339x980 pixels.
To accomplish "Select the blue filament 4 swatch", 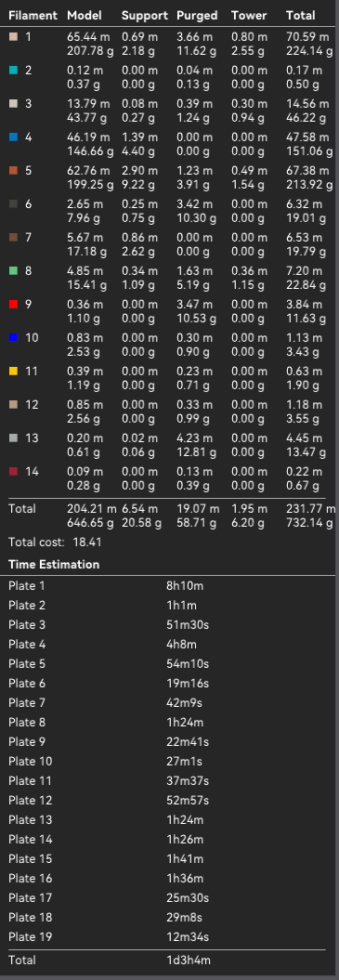I will pyautogui.click(x=13, y=137).
